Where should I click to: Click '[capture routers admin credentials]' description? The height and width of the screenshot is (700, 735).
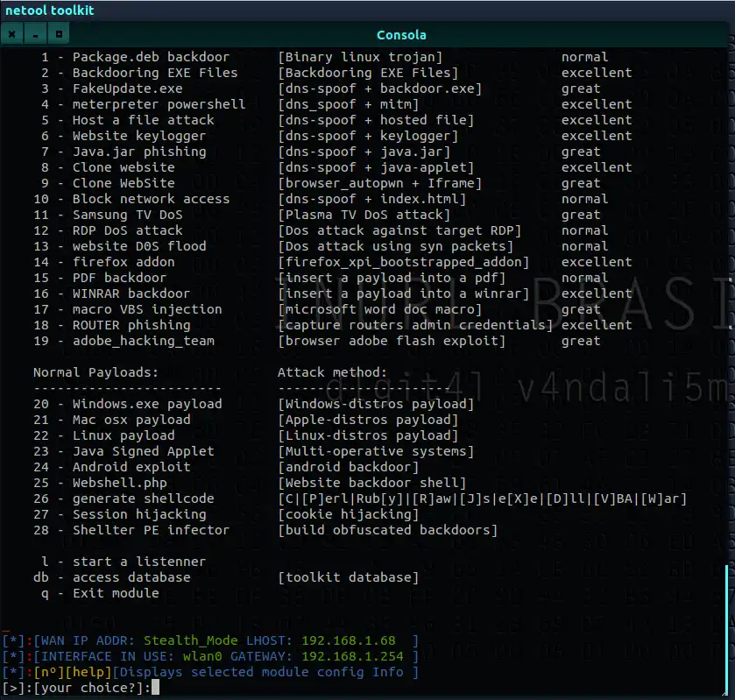click(415, 325)
